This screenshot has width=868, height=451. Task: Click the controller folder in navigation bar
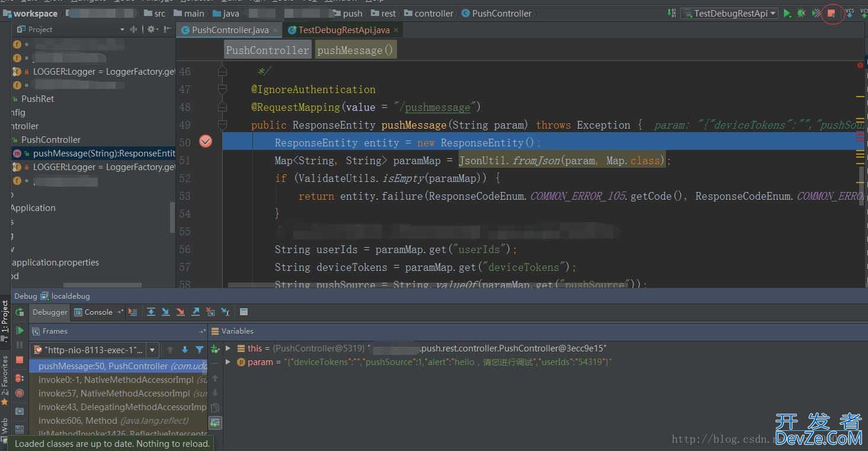pyautogui.click(x=428, y=13)
